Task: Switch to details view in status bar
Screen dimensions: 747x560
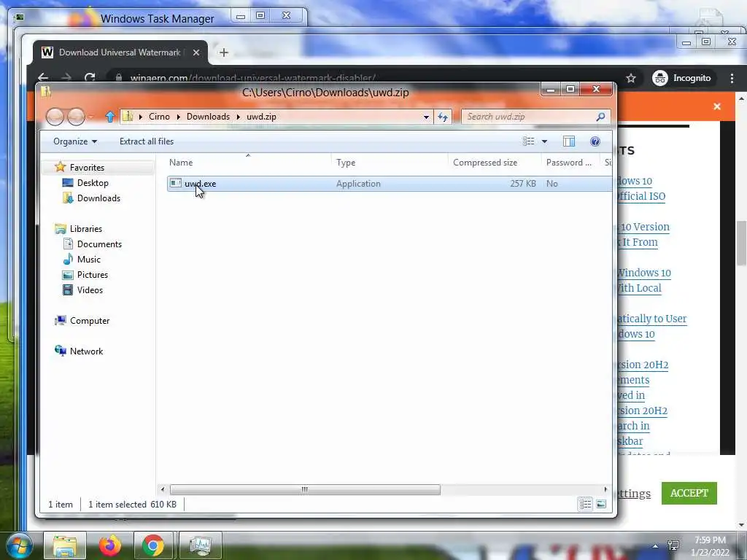Action: (586, 505)
